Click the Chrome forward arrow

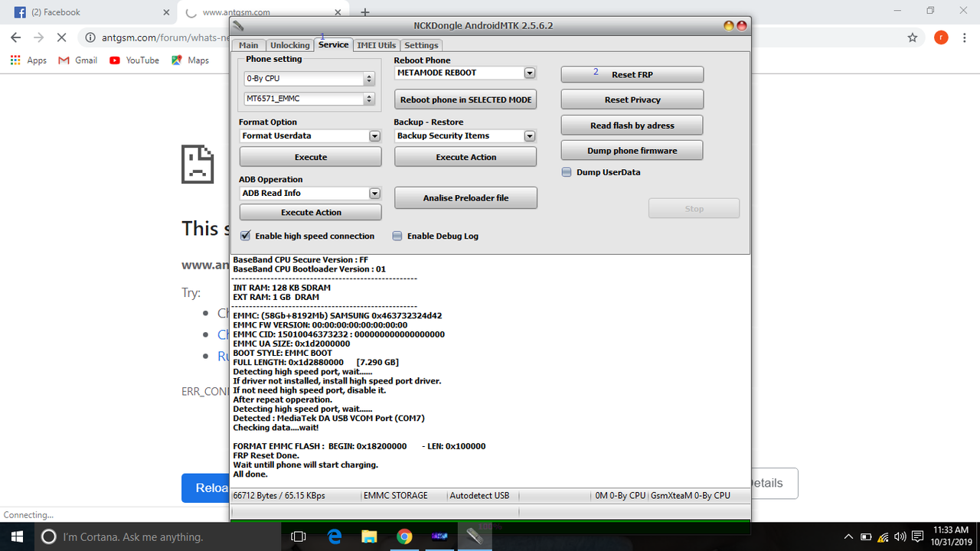39,37
